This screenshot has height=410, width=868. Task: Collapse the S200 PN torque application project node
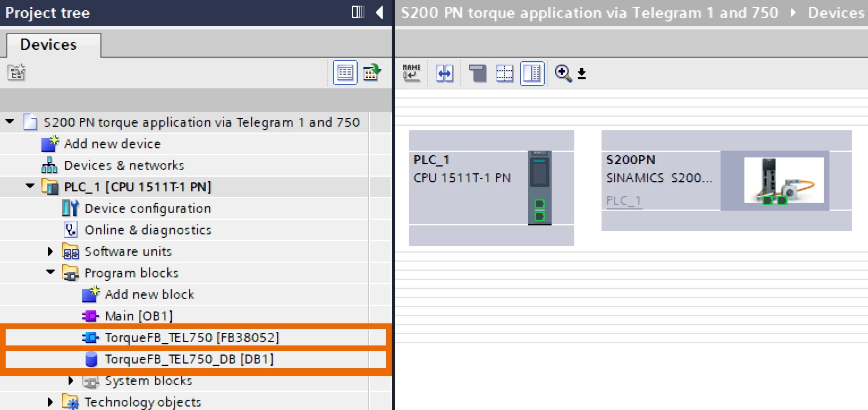(x=10, y=122)
